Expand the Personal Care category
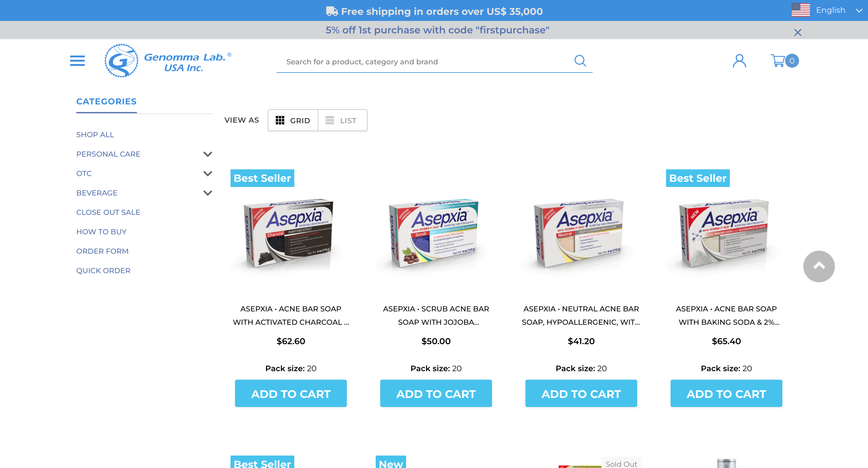868x468 pixels. click(x=207, y=154)
